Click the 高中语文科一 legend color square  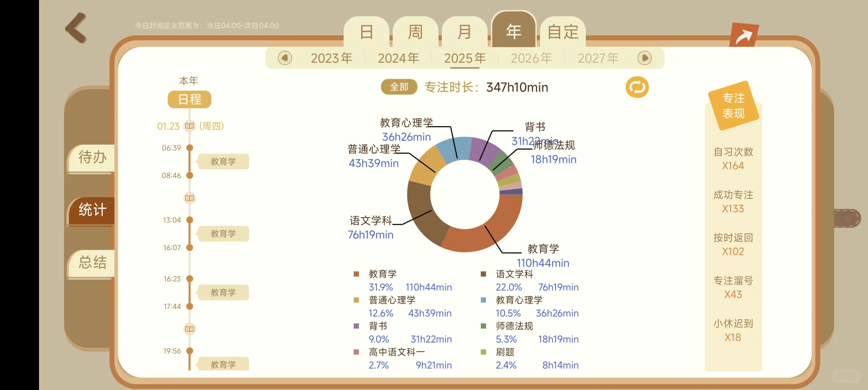point(356,352)
